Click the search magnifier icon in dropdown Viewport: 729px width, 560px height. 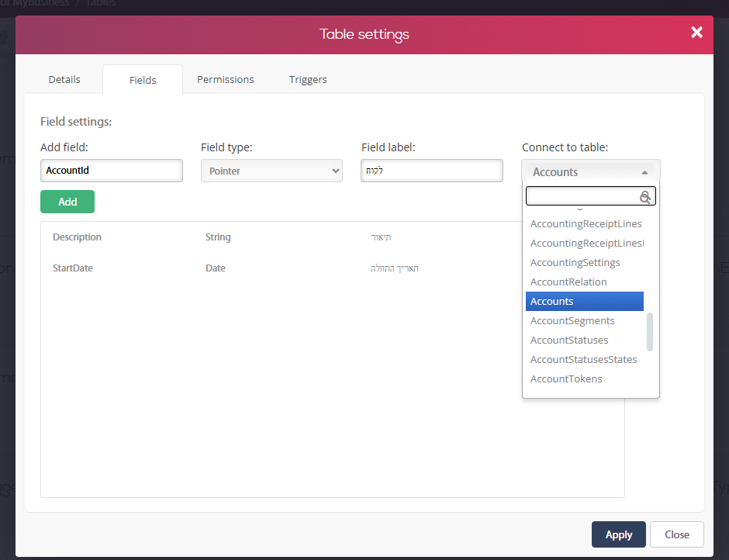click(x=644, y=197)
